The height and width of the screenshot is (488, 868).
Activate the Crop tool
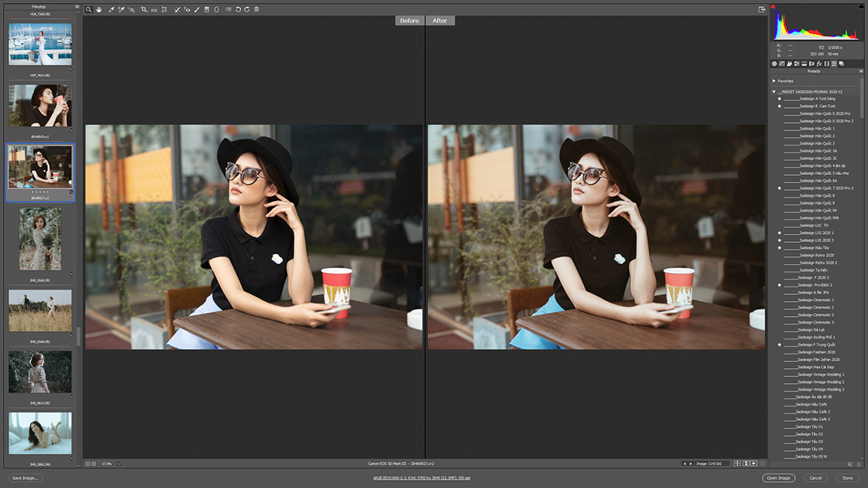144,10
